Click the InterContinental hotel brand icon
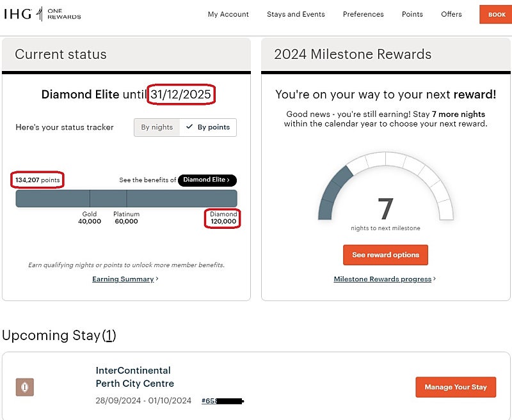This screenshot has width=512, height=420. (25, 387)
